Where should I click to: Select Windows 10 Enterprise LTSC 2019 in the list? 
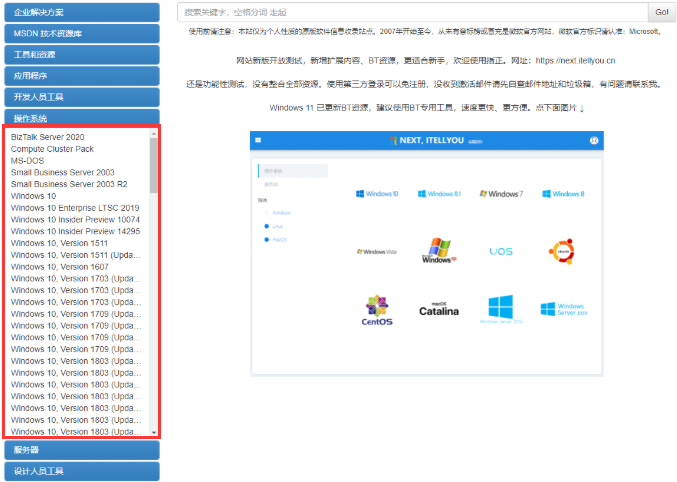(x=74, y=208)
